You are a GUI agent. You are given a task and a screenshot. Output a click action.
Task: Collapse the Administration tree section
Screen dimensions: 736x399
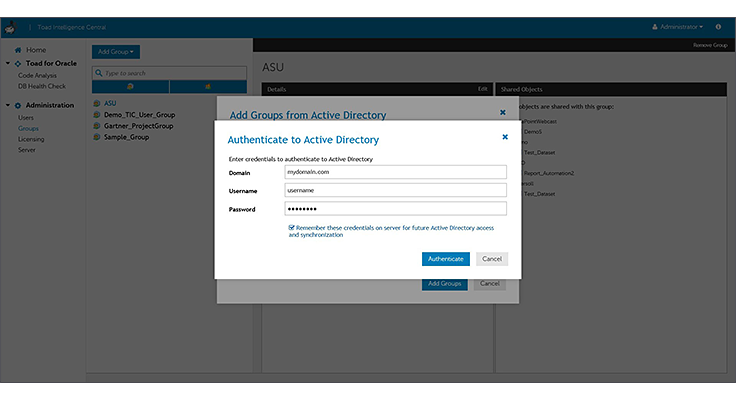pyautogui.click(x=8, y=105)
